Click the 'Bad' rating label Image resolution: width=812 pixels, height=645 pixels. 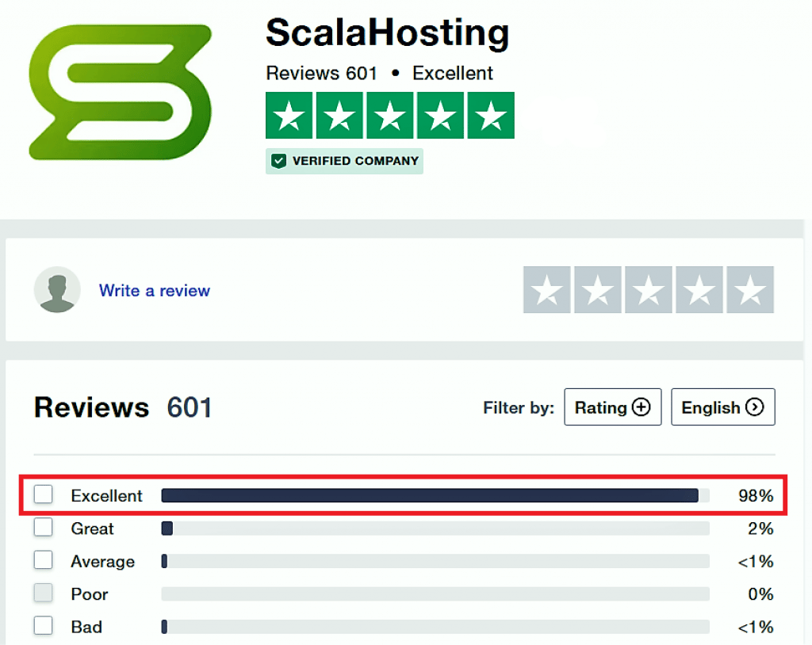click(86, 627)
